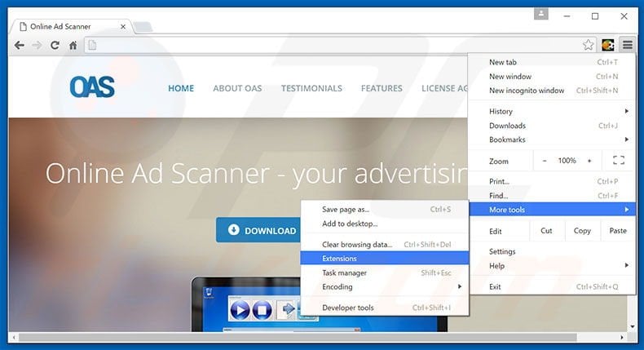
Task: Open a new tab button
Action: click(143, 27)
